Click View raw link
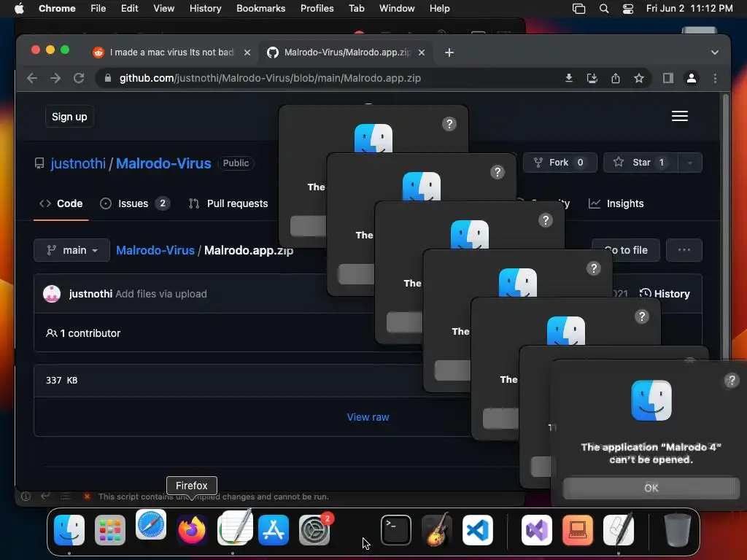747x560 pixels. pyautogui.click(x=368, y=417)
